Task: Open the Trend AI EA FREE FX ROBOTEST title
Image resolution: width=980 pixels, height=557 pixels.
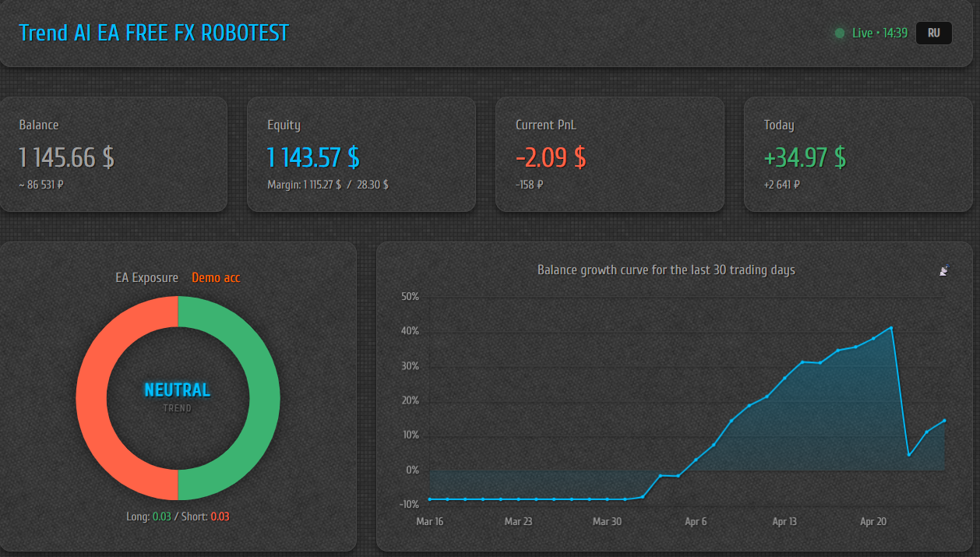Action: [x=153, y=33]
